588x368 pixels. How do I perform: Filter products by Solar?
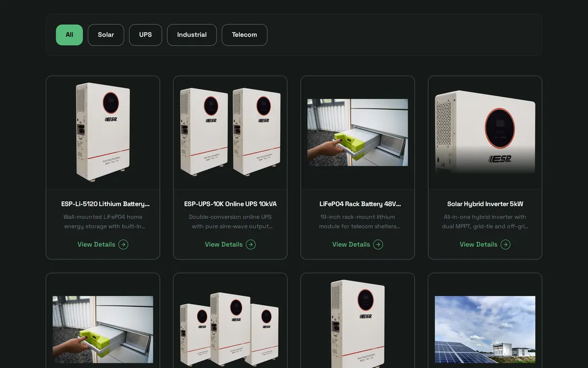(106, 35)
